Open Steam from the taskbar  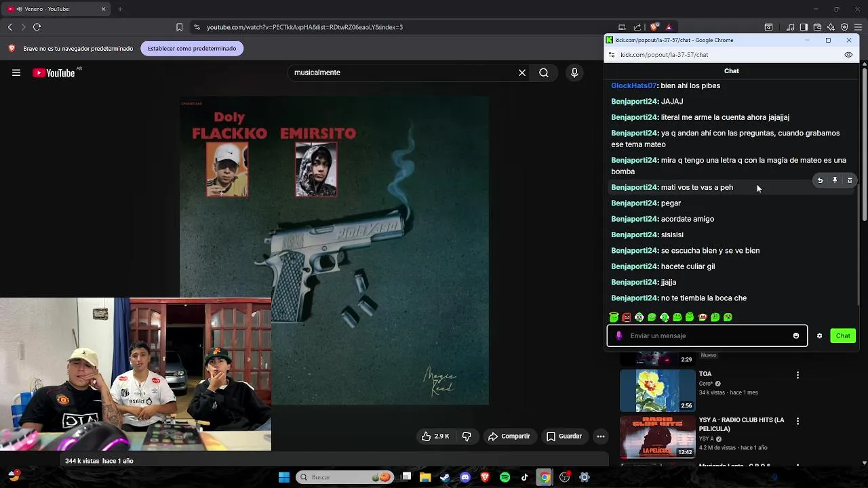[x=445, y=477]
